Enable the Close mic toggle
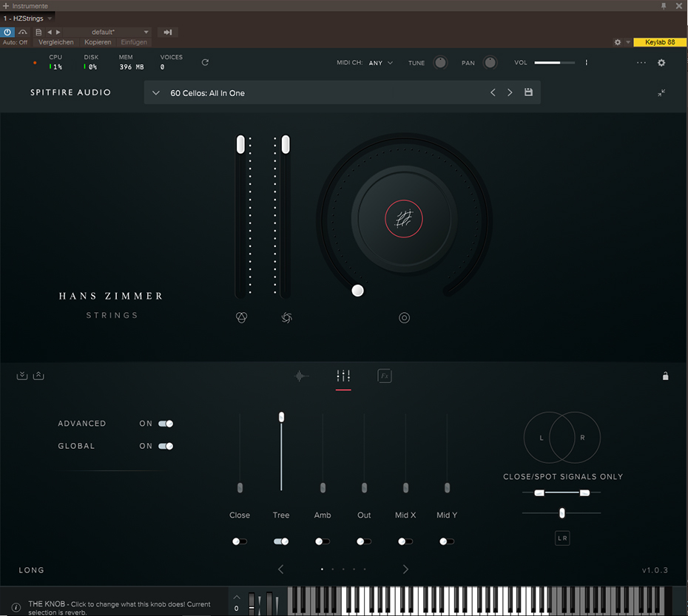Image resolution: width=688 pixels, height=616 pixels. point(240,541)
